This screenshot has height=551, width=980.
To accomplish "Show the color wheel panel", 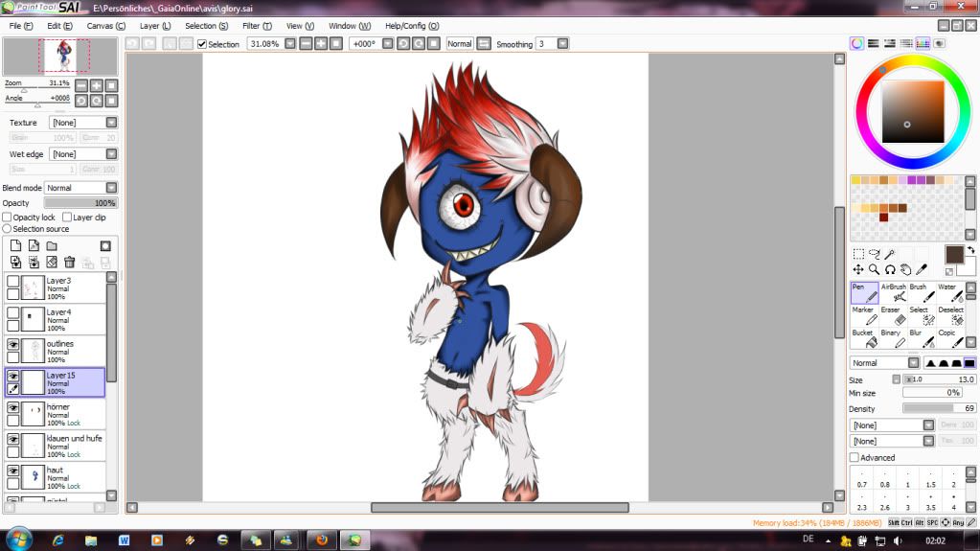I will coord(856,43).
